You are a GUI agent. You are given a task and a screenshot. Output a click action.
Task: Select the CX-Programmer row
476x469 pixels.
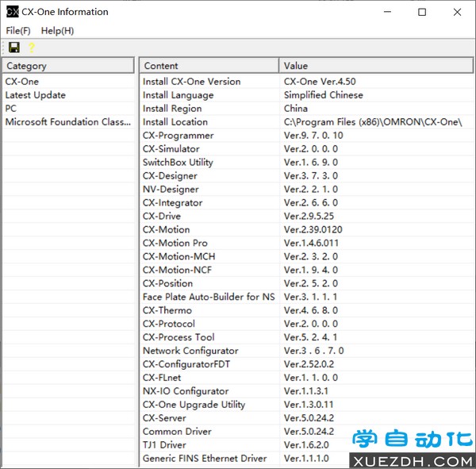(306, 136)
